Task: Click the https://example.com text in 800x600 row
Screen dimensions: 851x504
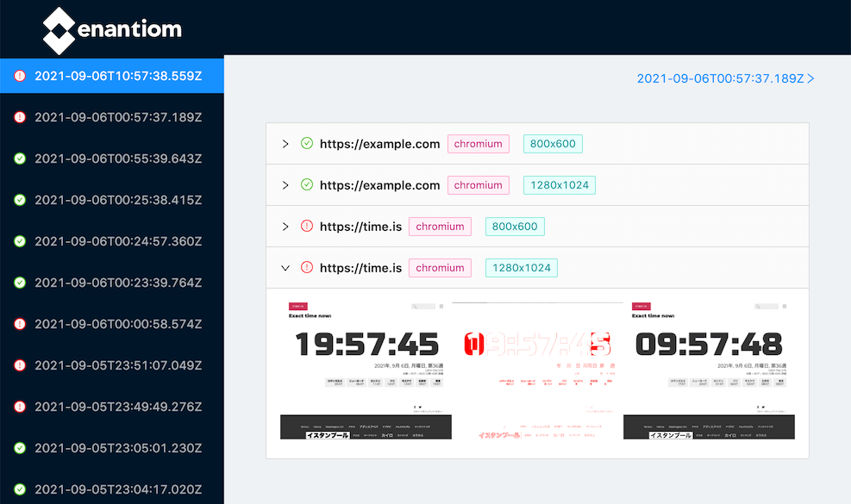Action: pos(379,144)
